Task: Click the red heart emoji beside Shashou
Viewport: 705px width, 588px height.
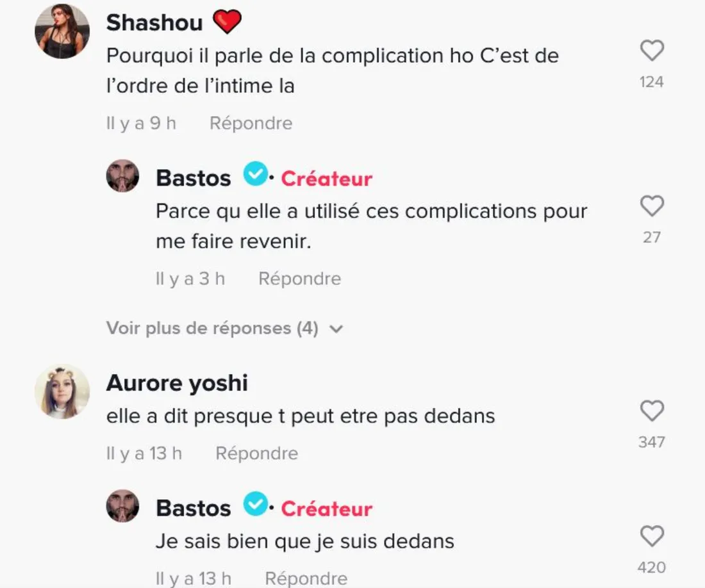Action: (226, 22)
